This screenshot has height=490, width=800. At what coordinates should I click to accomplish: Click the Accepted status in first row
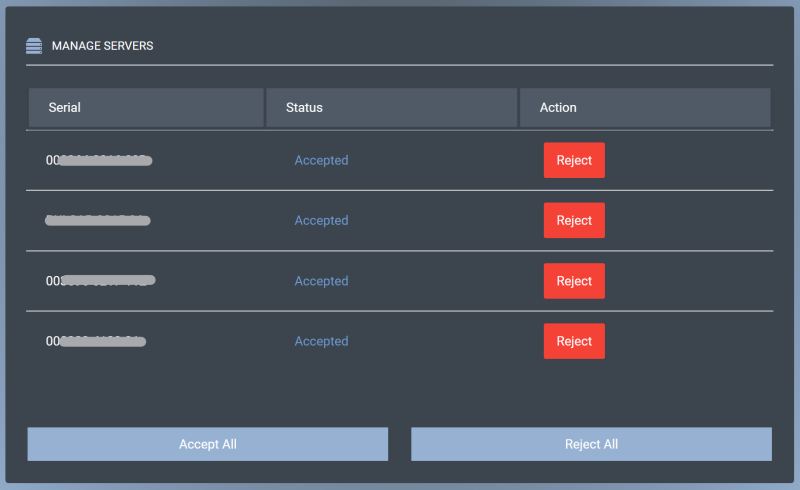(321, 160)
